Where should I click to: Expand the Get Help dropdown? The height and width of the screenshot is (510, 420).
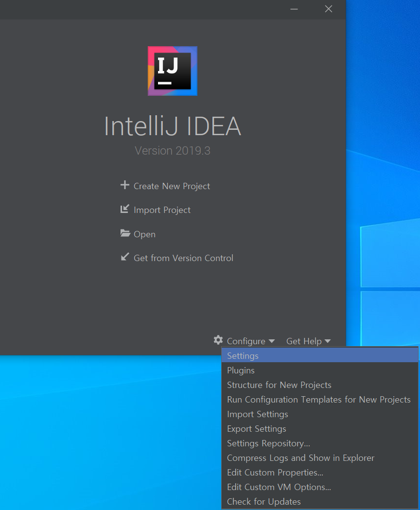308,341
